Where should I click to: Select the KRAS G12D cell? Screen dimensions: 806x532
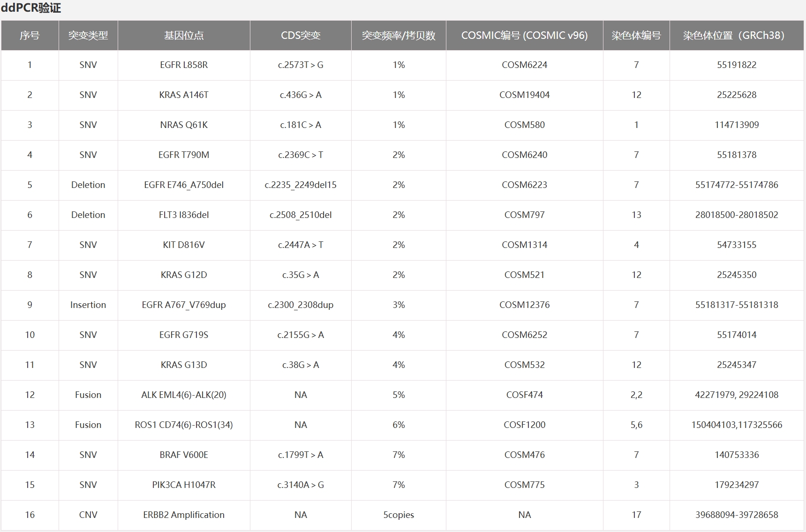click(x=184, y=275)
